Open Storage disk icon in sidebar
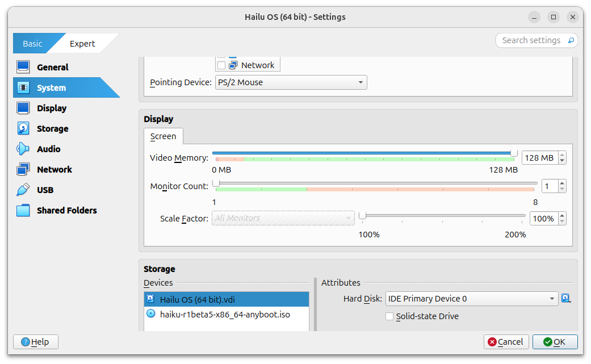 (23, 128)
